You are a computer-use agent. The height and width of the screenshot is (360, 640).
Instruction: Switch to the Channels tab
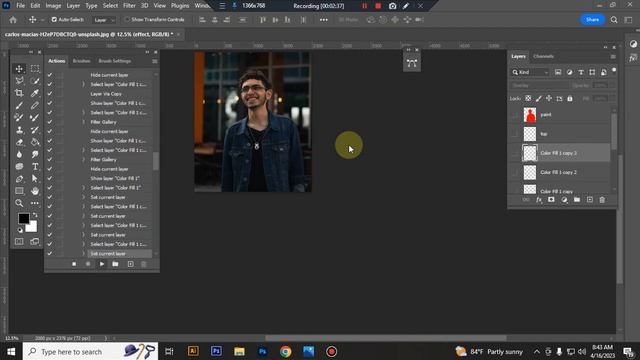[543, 56]
